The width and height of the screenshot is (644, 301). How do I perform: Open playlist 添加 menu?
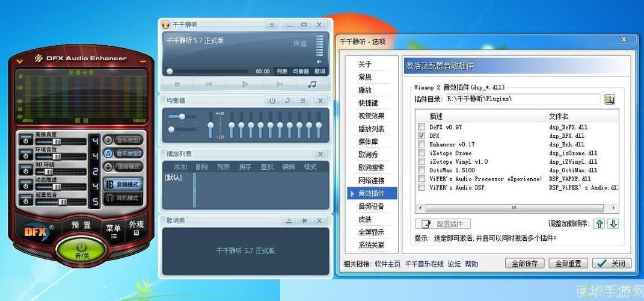point(180,167)
